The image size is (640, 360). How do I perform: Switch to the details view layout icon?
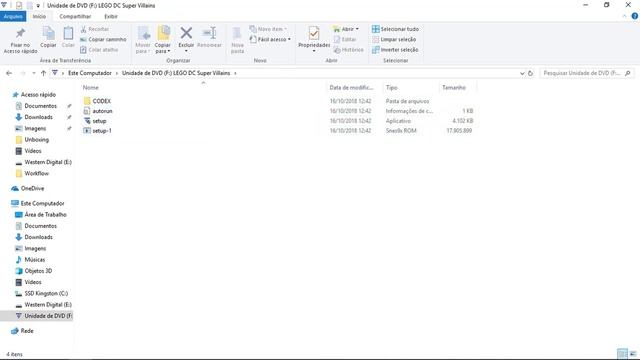pyautogui.click(x=622, y=354)
